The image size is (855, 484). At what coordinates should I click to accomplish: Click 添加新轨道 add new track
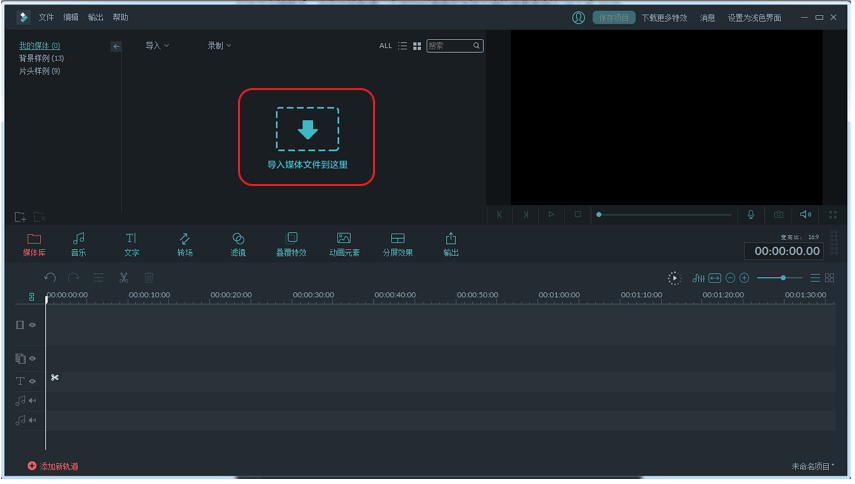pos(53,467)
